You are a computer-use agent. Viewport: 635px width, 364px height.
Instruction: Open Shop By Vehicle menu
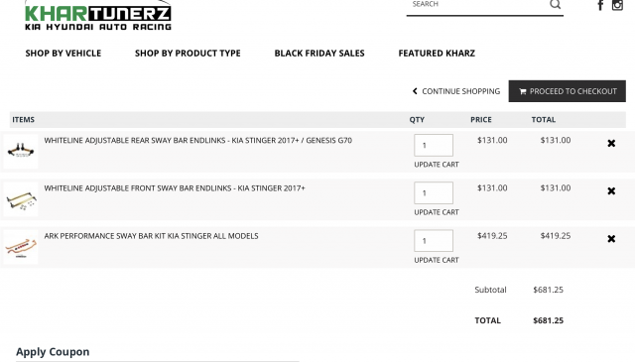click(x=63, y=53)
